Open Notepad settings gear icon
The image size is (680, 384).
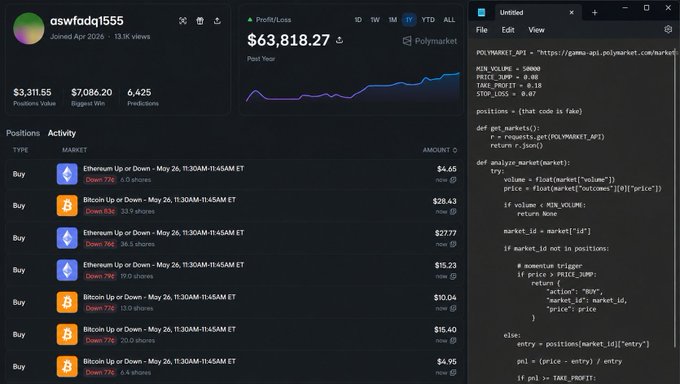[668, 30]
